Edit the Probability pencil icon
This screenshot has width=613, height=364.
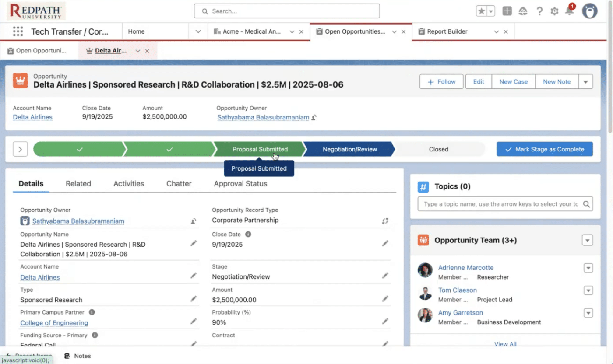point(385,322)
